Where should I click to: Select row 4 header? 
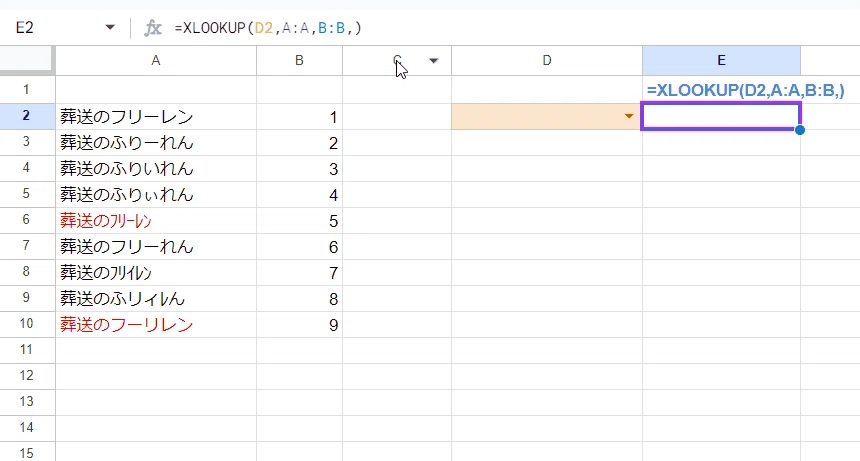[26, 168]
